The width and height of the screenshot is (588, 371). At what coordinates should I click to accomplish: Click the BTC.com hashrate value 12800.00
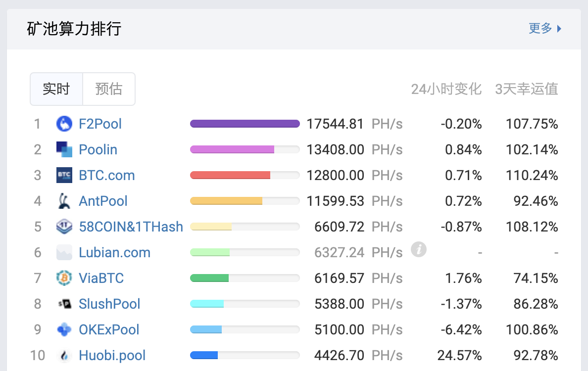coord(335,176)
